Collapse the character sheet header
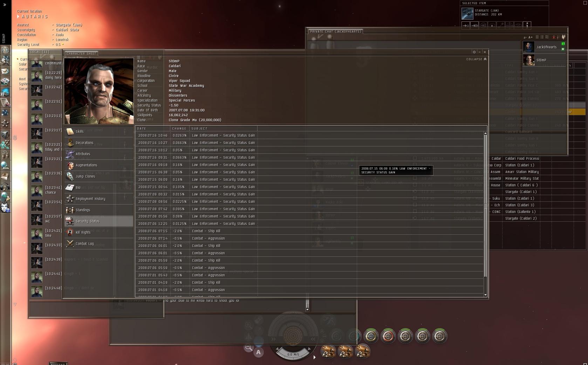 476,59
